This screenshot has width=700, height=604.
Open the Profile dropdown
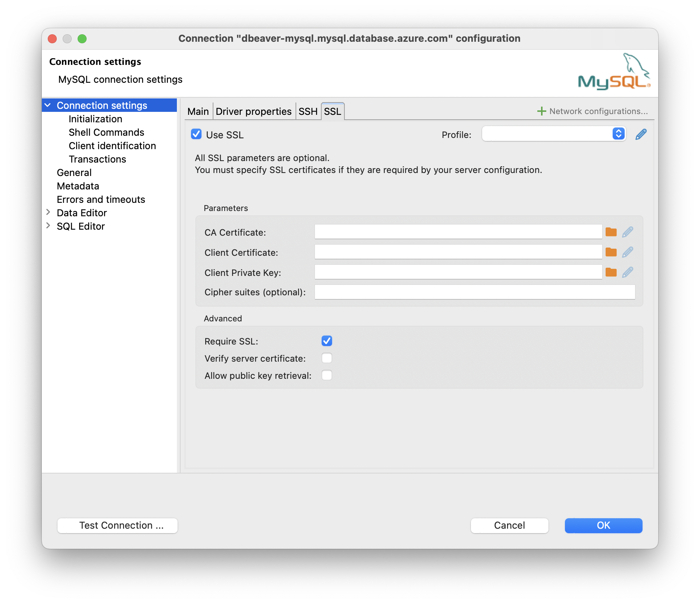[619, 133]
